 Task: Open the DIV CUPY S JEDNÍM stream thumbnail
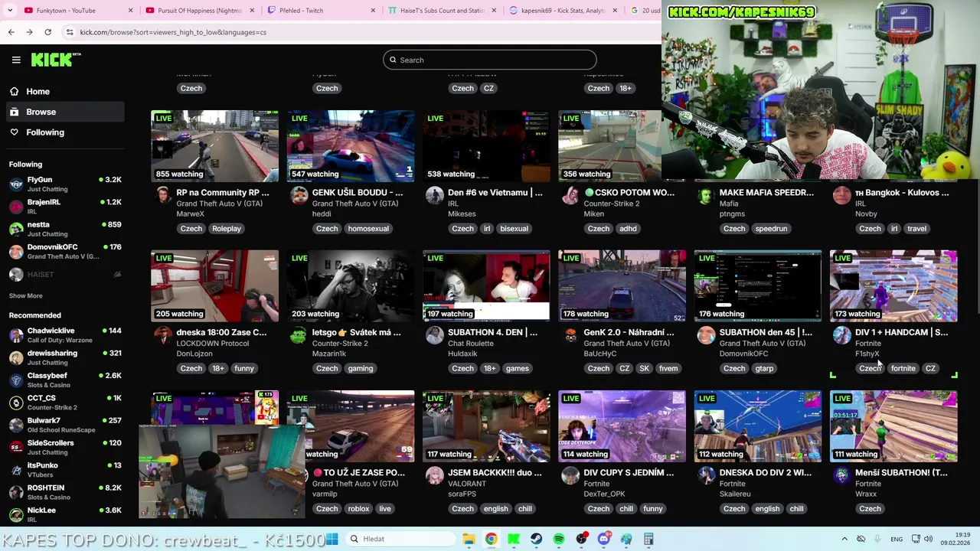click(622, 426)
